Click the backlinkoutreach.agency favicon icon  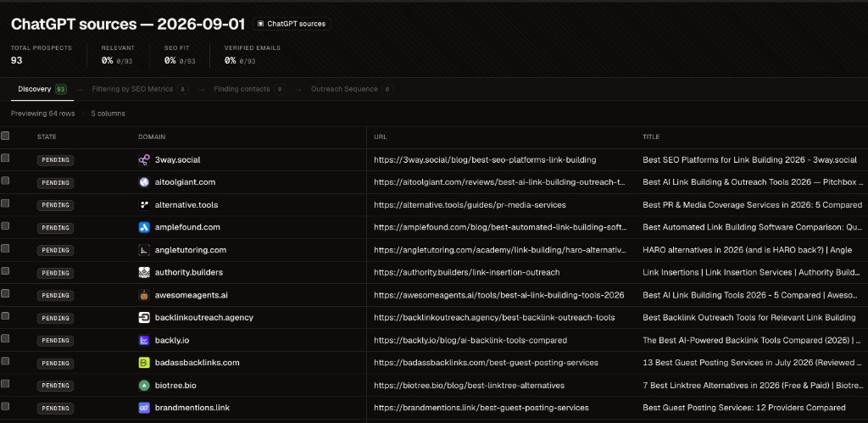click(x=144, y=318)
